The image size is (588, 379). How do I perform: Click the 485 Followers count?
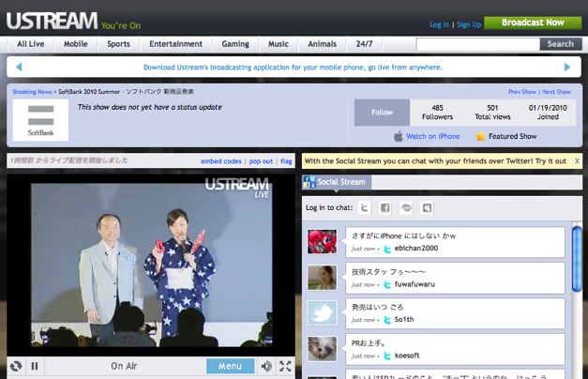point(437,113)
